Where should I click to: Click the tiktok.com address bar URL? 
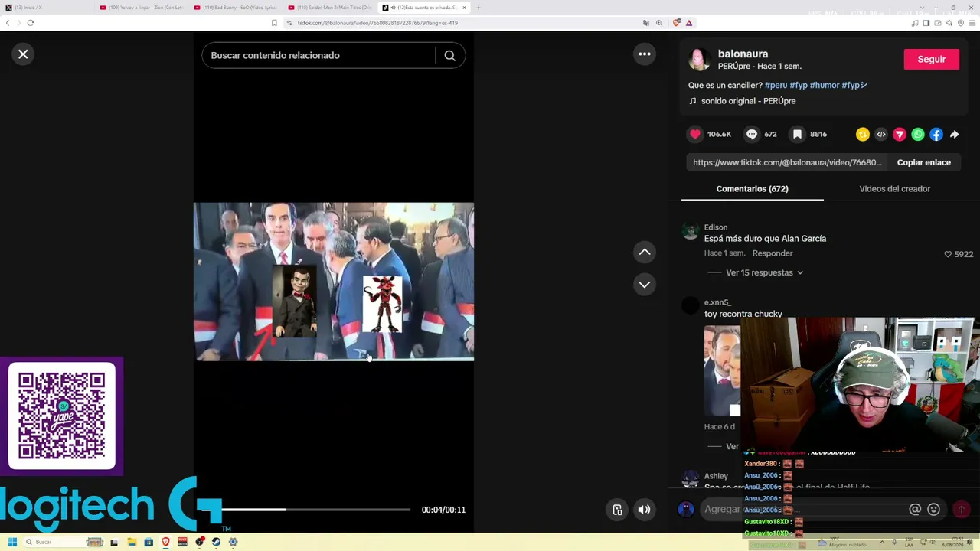tap(377, 23)
